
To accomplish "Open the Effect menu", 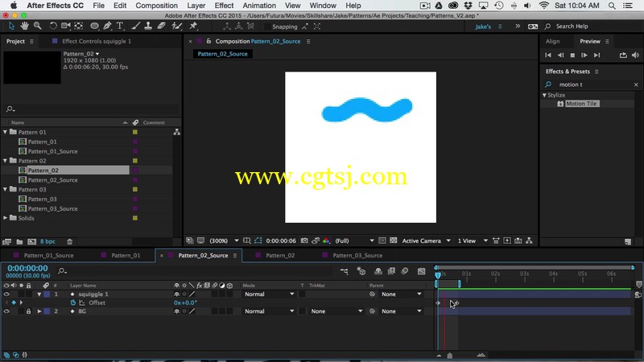I will click(x=224, y=6).
